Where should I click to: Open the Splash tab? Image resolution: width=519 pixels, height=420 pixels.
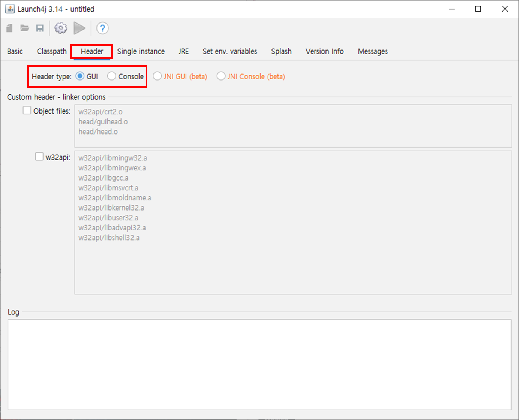281,51
